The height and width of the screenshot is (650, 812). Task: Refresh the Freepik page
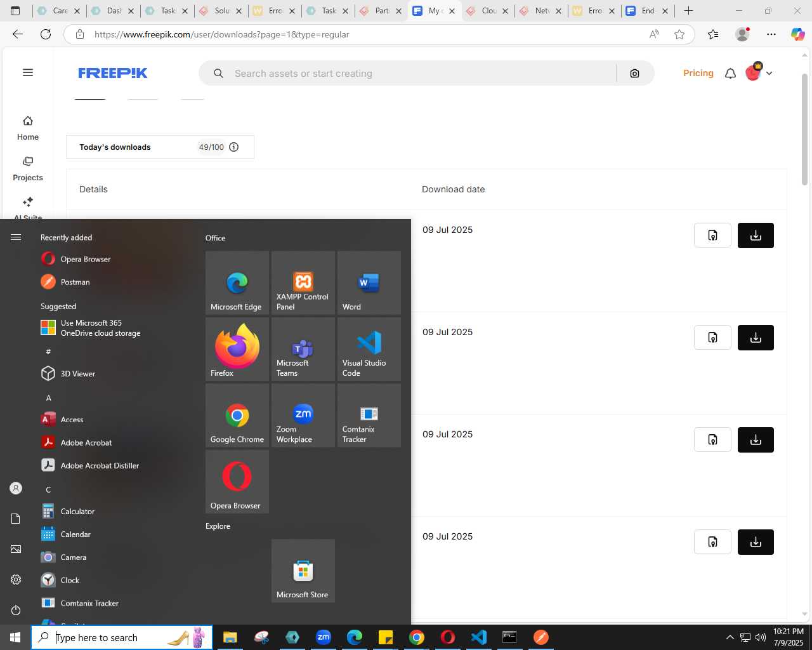pos(46,34)
